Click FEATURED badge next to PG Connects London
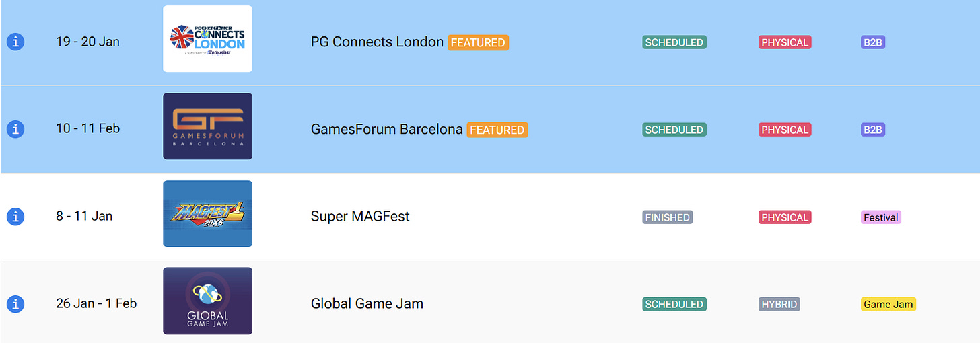980x343 pixels. point(478,42)
